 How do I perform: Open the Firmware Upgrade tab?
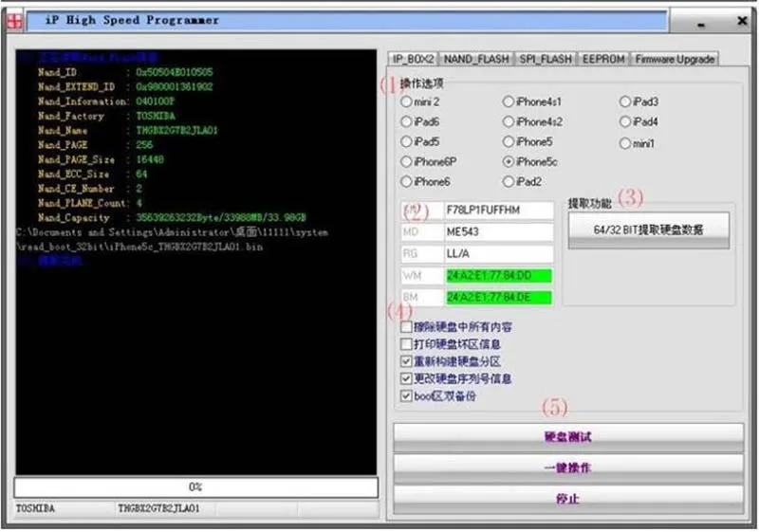click(x=675, y=59)
